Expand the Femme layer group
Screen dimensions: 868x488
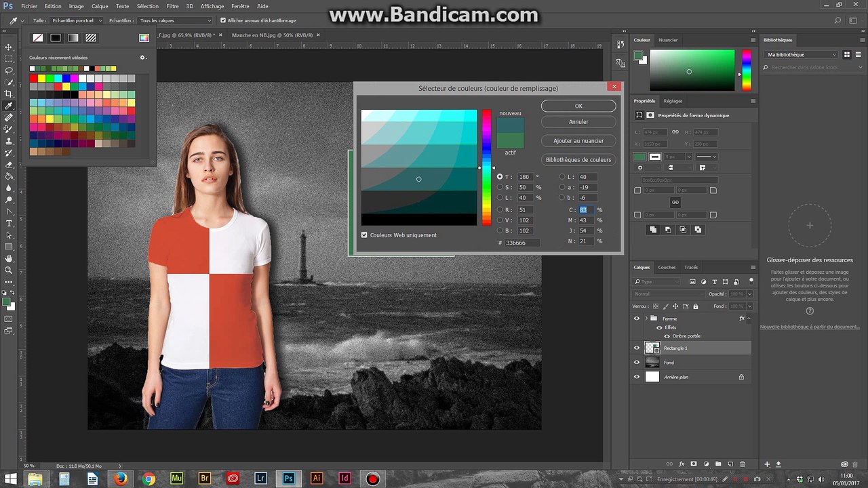(646, 319)
